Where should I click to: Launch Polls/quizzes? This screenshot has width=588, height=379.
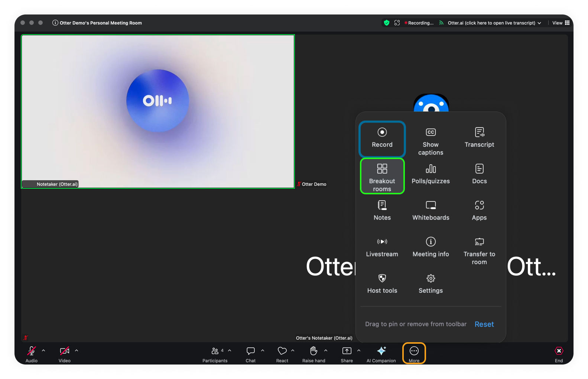tap(431, 175)
